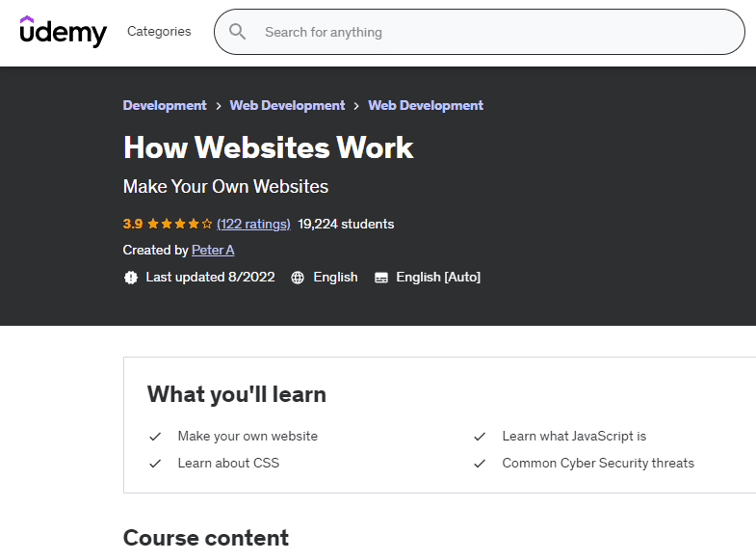Click checkmark beside Learn what JavaScript is
Screen dimensions: 756x560
(480, 437)
